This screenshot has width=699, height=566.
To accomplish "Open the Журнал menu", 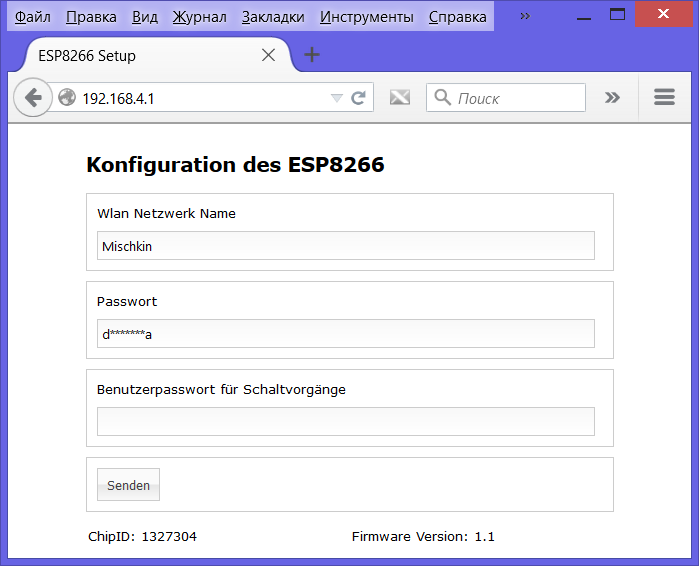I will tap(200, 17).
